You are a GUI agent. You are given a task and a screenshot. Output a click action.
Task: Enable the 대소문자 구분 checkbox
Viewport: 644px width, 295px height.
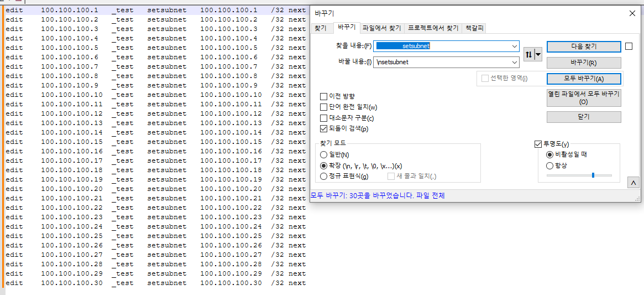pyautogui.click(x=323, y=118)
